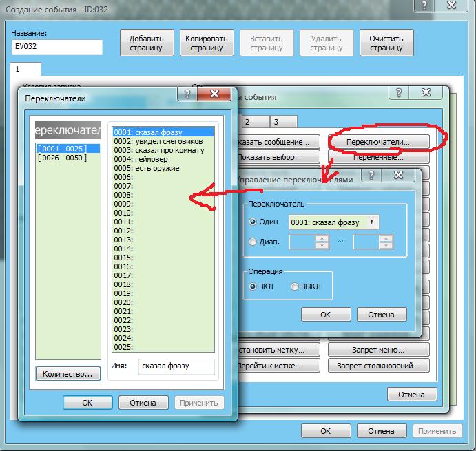Select the Один radio button
Image resolution: width=476 pixels, height=451 pixels.
253,222
